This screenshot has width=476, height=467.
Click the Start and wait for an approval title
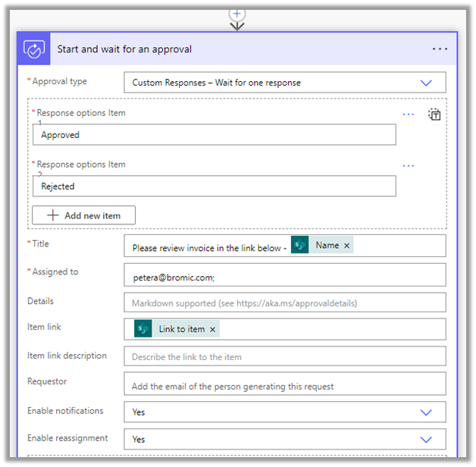tap(124, 49)
